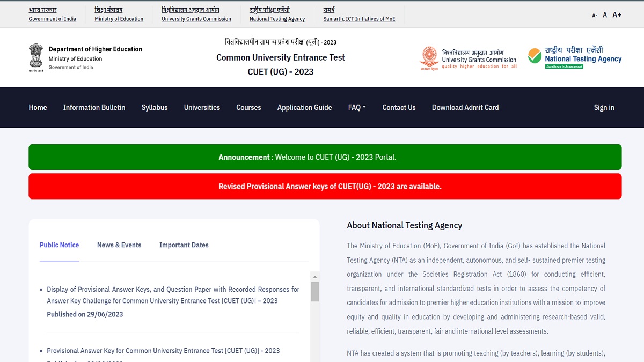The height and width of the screenshot is (362, 644).
Task: Select the Public Notice tab
Action: tap(59, 245)
